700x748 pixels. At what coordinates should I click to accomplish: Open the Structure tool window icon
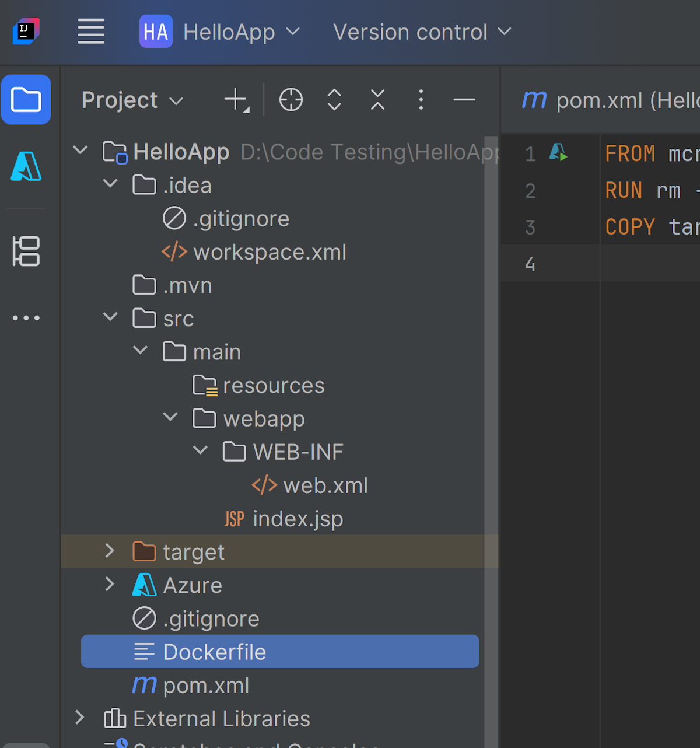pos(26,251)
